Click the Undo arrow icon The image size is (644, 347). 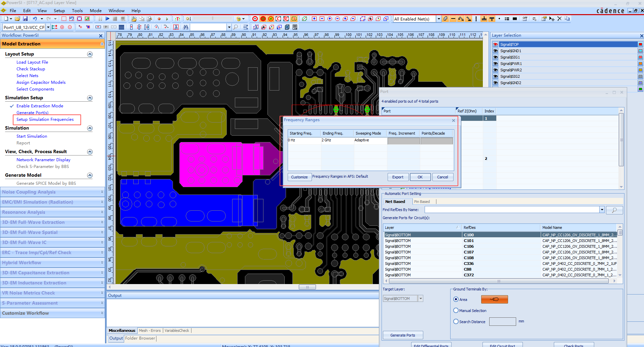35,19
